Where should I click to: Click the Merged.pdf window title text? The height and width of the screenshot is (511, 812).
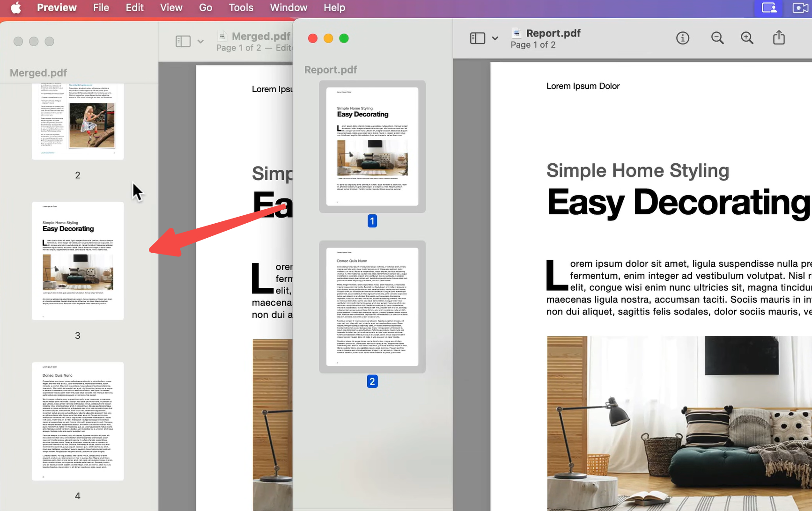pos(261,36)
